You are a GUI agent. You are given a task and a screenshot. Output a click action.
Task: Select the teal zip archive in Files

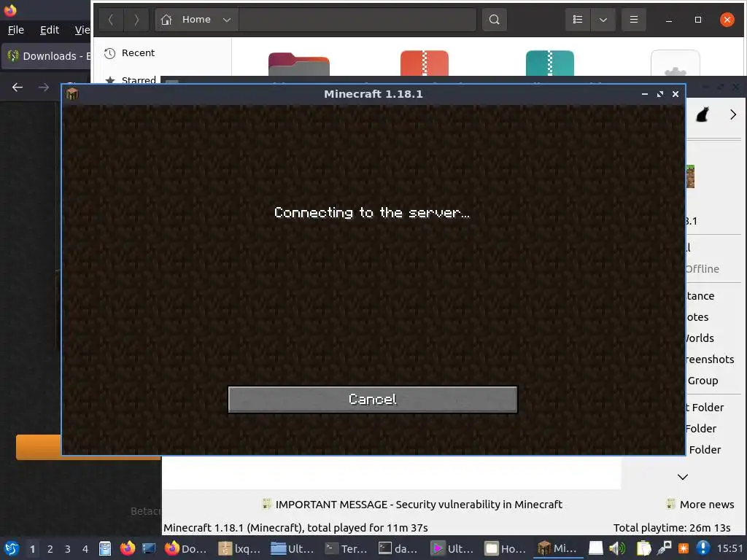pos(550,63)
